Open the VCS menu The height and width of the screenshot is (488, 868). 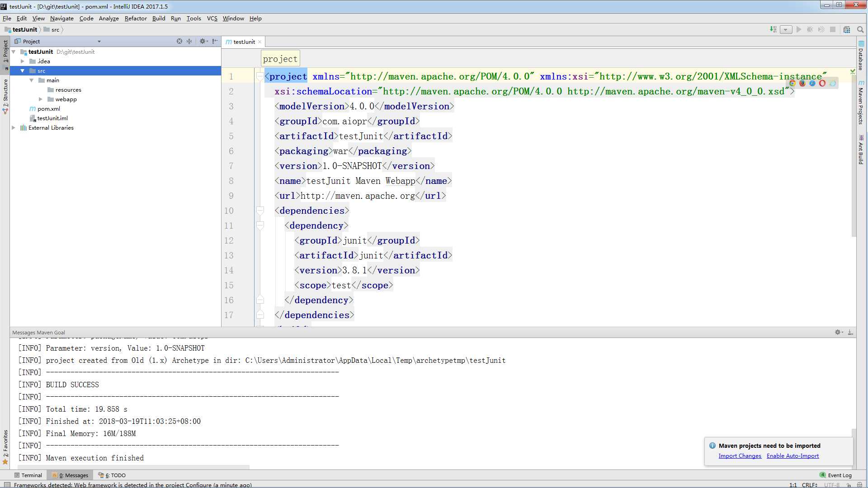(x=212, y=18)
